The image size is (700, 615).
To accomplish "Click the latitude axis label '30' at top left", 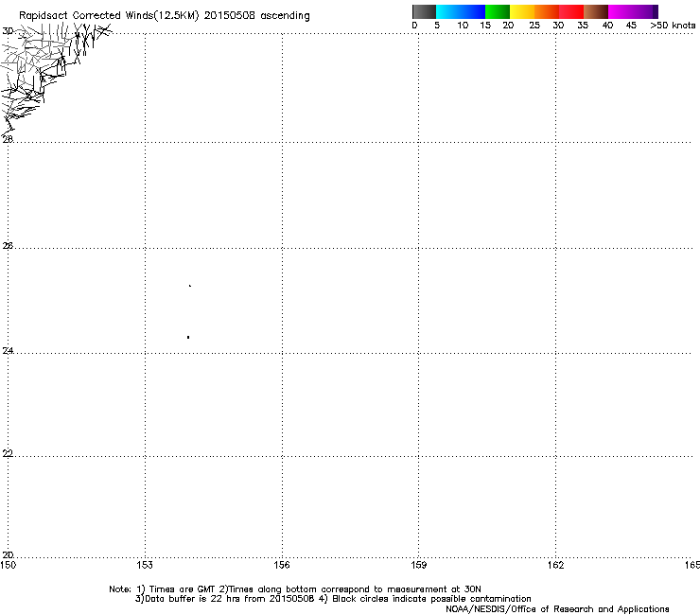I will pos(8,31).
